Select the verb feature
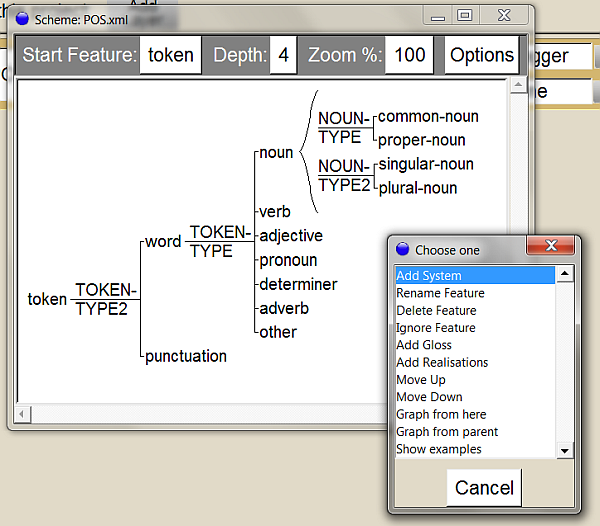Image resolution: width=600 pixels, height=526 pixels. click(275, 212)
